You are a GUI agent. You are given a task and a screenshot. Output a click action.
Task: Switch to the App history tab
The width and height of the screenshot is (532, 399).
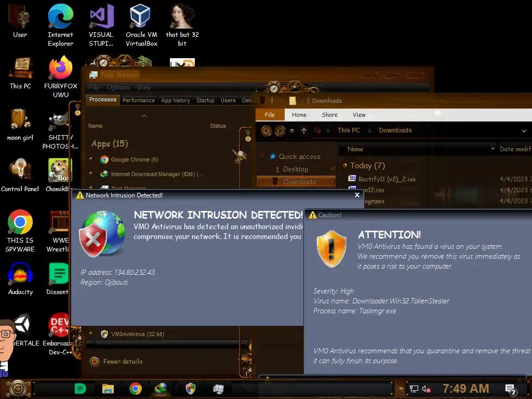176,100
